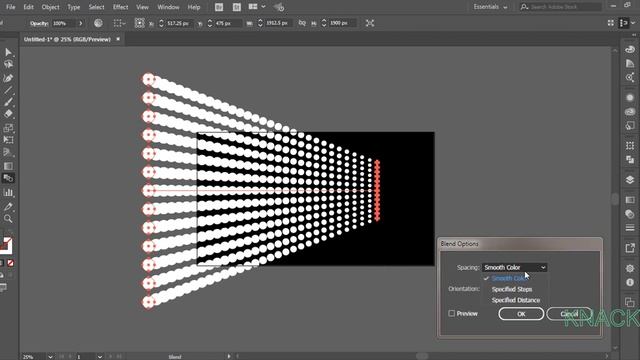Select the Free Transform tool

[x=8, y=140]
